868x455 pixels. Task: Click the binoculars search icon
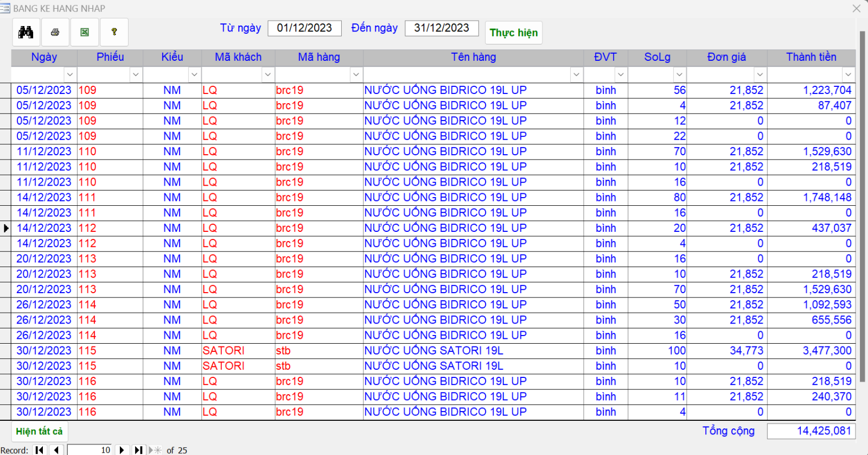[x=26, y=33]
